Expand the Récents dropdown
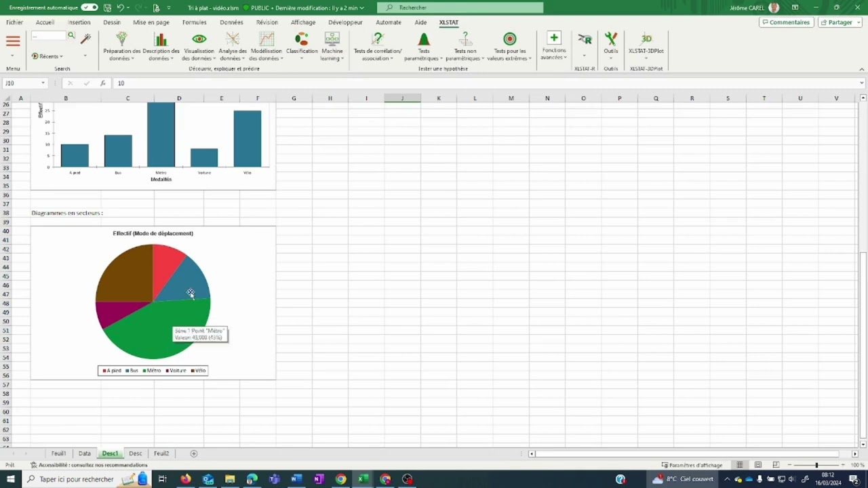Screen dimensions: 868x488 [47, 56]
